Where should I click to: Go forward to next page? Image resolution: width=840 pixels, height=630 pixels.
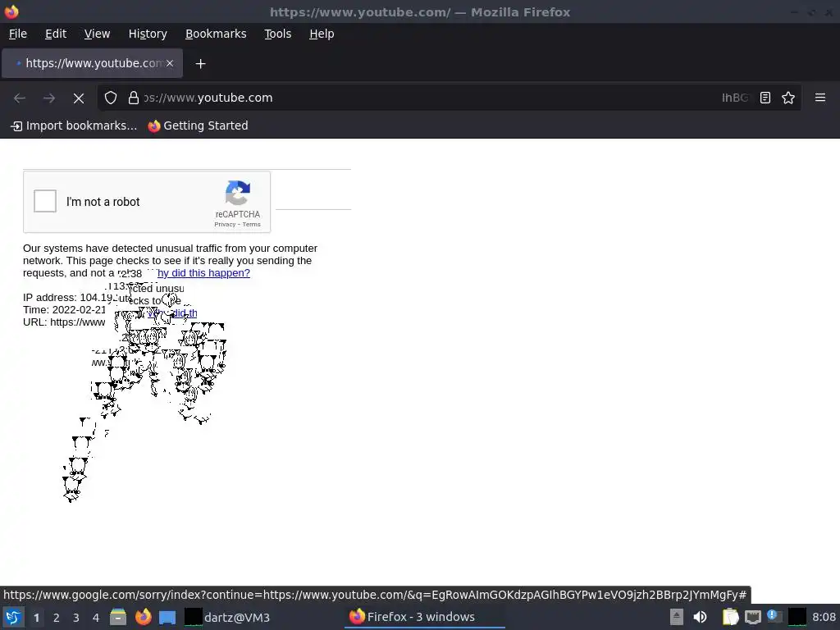coord(49,98)
